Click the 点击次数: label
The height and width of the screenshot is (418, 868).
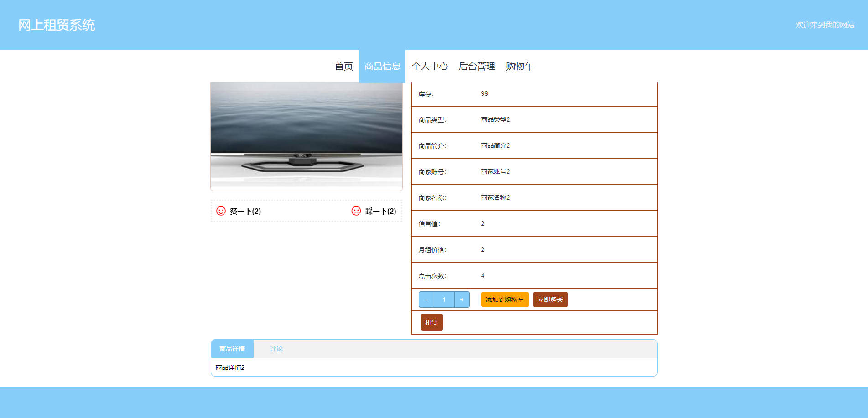432,276
